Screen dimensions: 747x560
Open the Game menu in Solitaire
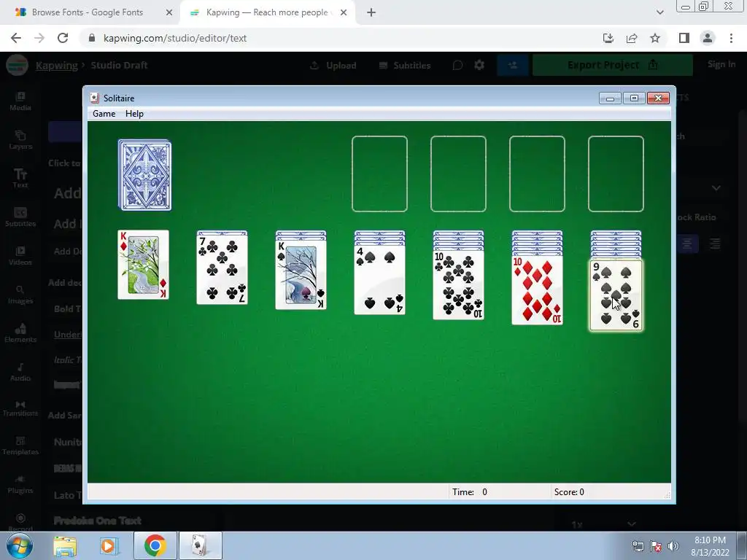pos(104,114)
